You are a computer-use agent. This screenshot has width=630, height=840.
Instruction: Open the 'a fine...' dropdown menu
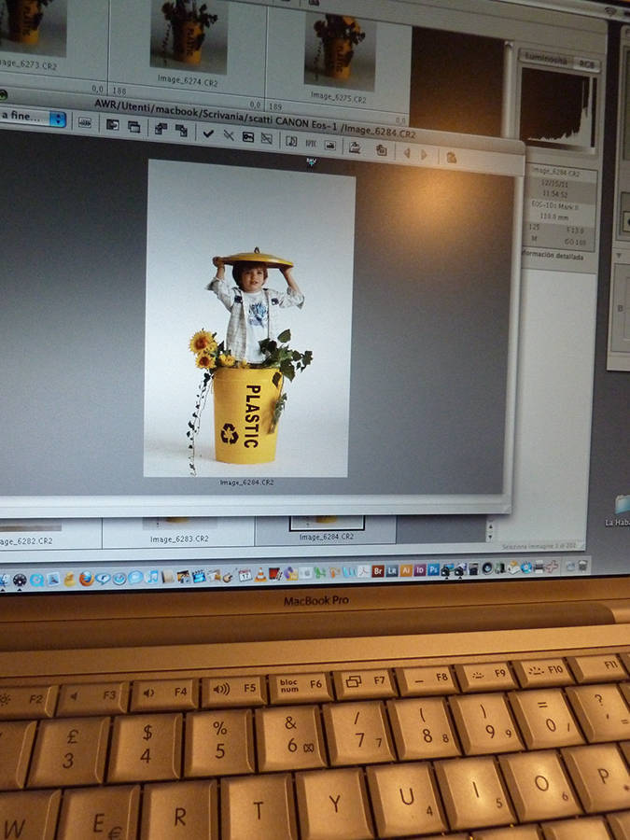tap(33, 119)
